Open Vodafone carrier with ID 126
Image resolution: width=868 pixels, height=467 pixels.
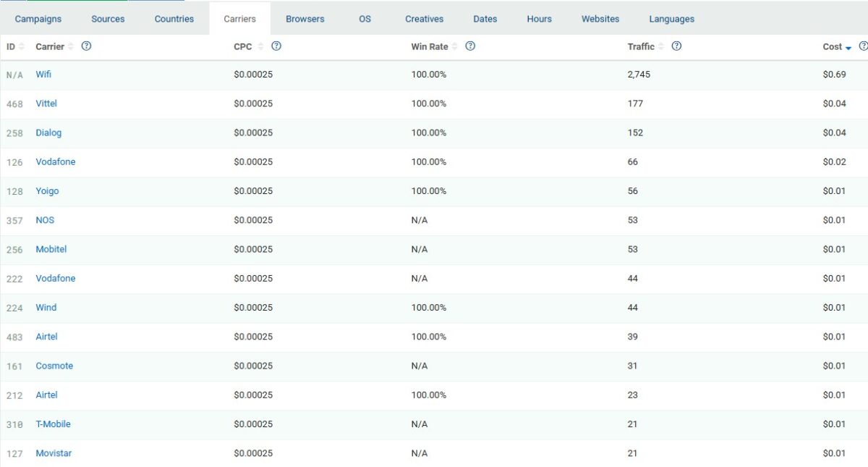[56, 161]
